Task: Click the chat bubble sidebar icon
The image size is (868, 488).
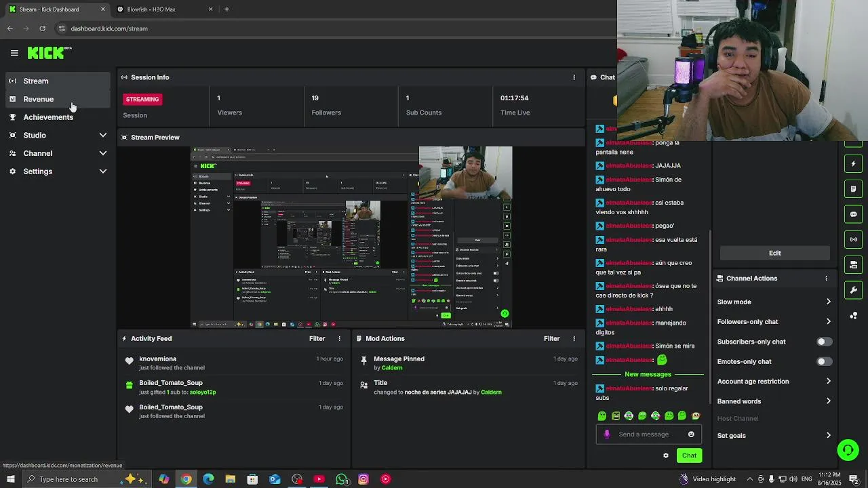Action: point(853,214)
